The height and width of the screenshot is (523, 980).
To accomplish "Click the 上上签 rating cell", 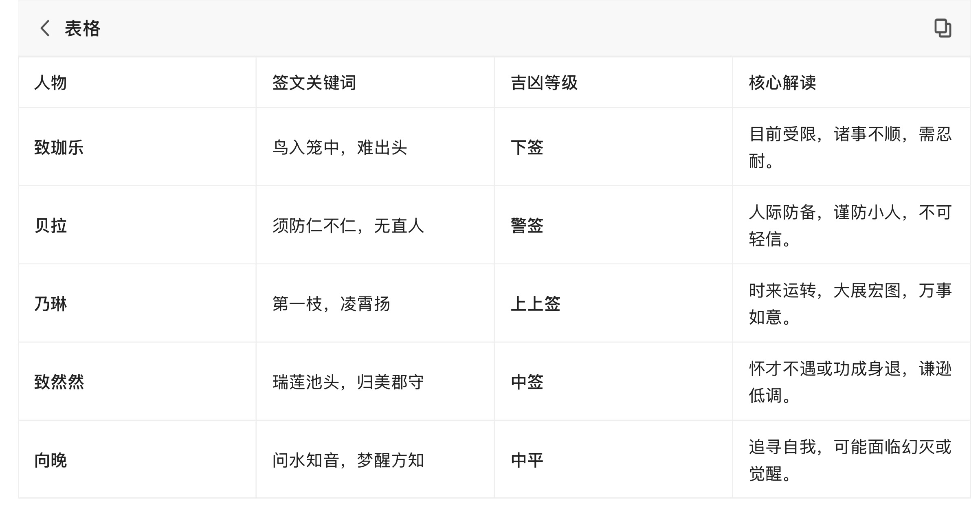I will tap(536, 303).
